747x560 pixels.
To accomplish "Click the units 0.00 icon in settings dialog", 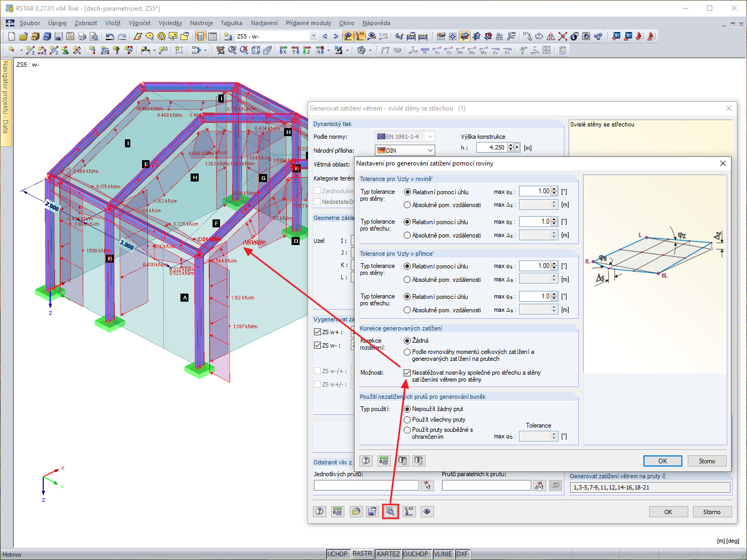I will (x=384, y=461).
